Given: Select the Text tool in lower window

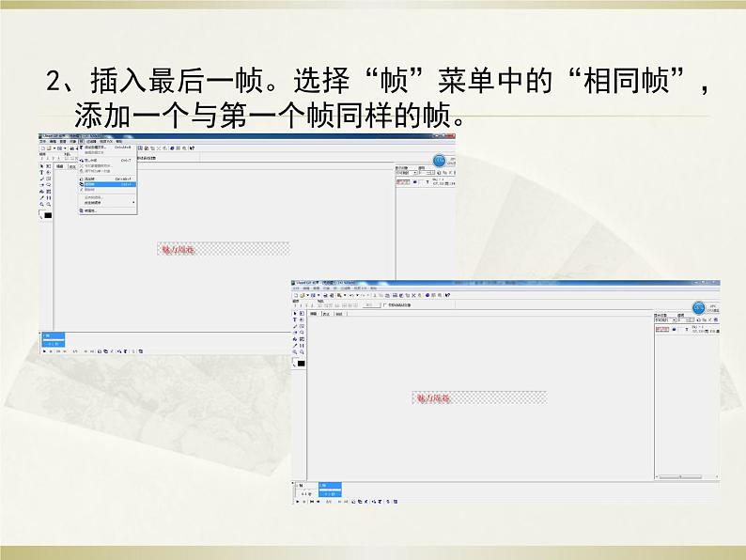Looking at the screenshot, I should 295,319.
